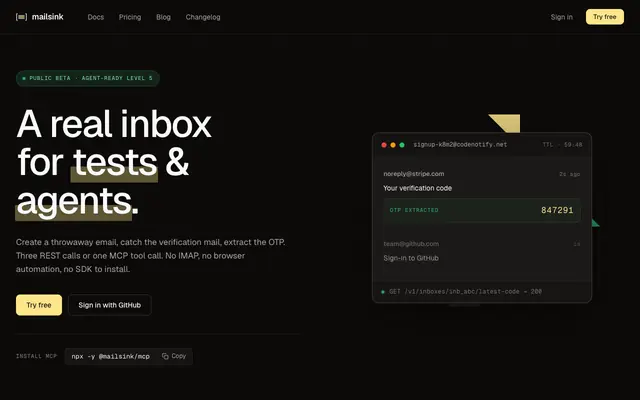Click the TTL 59:48 timer
Screen dimensions: 640x400
coord(562,144)
